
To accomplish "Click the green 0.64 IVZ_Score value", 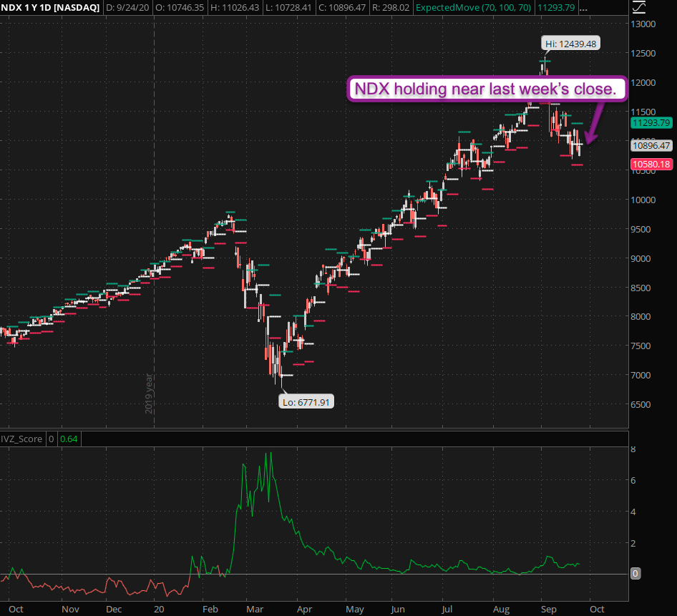I will [69, 439].
